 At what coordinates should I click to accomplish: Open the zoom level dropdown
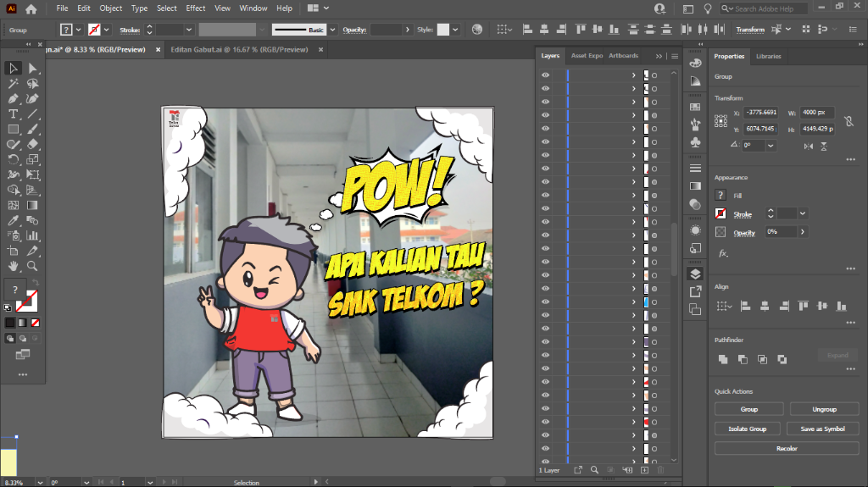point(40,483)
